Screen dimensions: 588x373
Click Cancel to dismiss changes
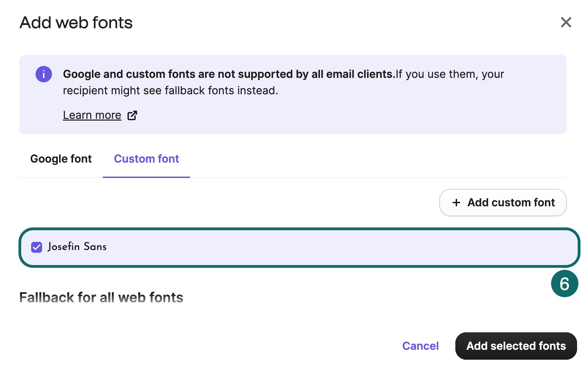420,346
